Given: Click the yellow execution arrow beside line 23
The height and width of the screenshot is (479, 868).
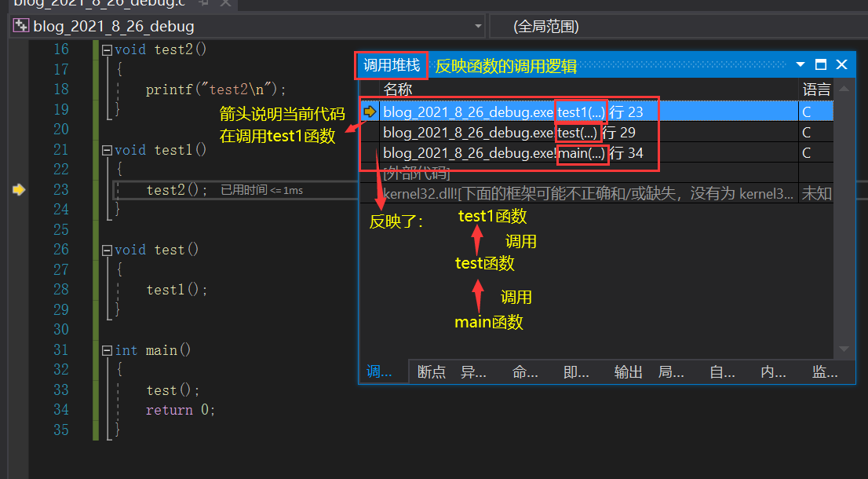Looking at the screenshot, I should pyautogui.click(x=19, y=190).
